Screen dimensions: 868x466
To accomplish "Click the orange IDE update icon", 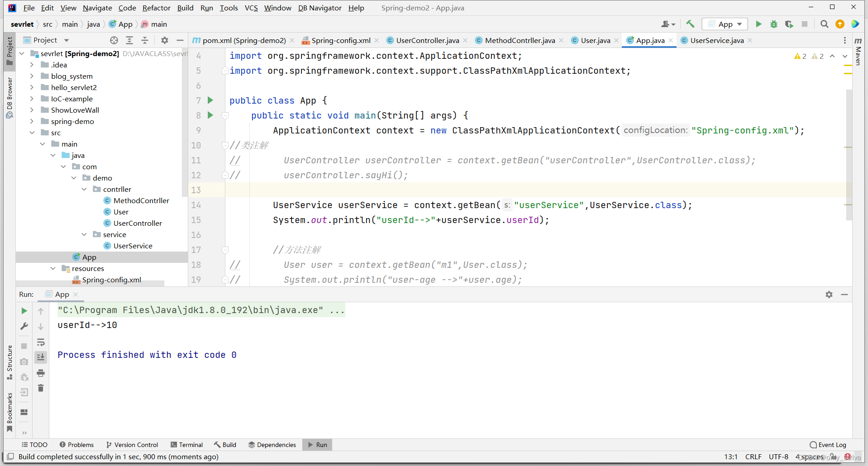I will (840, 24).
